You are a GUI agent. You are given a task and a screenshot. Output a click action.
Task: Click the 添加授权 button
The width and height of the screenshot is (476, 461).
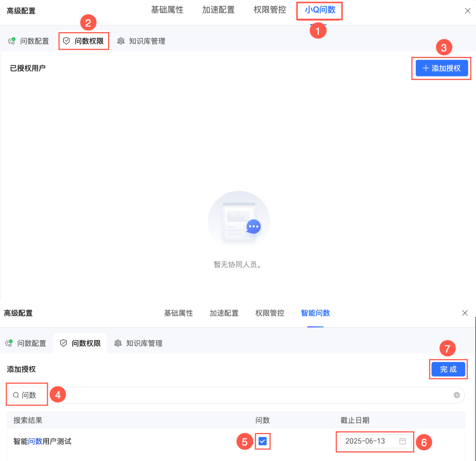point(442,68)
